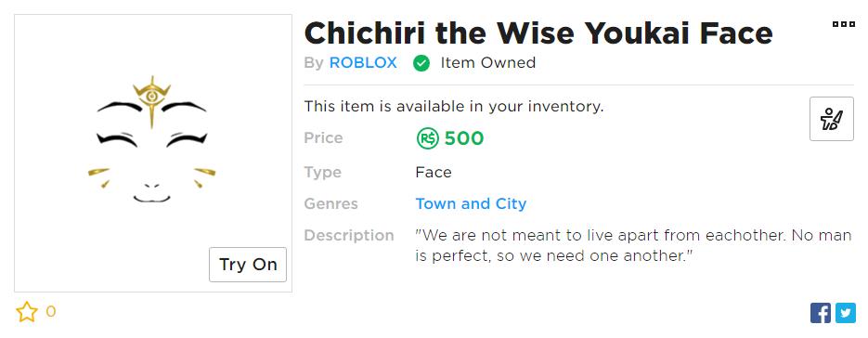Click the available in your inventory message
Image resolution: width=868 pixels, height=338 pixels.
(x=453, y=107)
